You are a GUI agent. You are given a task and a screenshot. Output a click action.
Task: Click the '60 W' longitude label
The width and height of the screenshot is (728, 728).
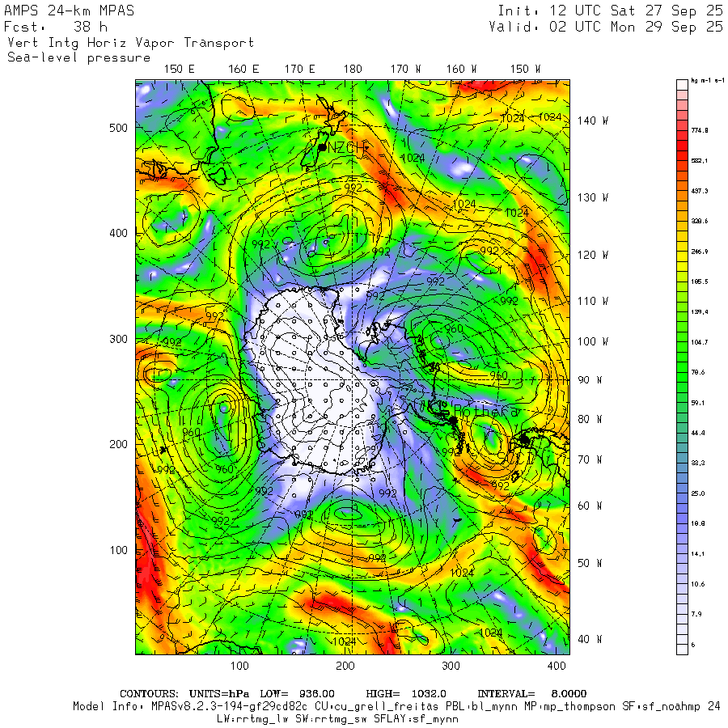590,506
